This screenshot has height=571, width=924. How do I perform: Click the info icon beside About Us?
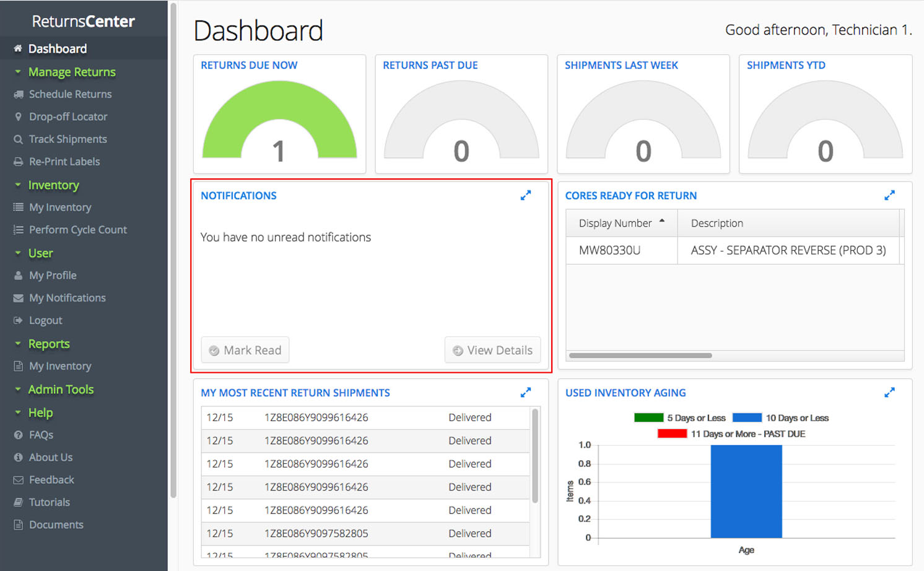point(19,457)
